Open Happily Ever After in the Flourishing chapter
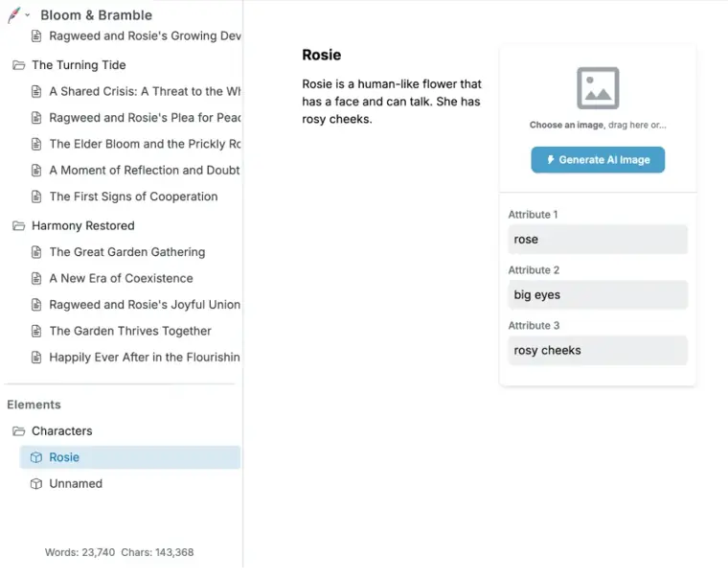 (145, 358)
